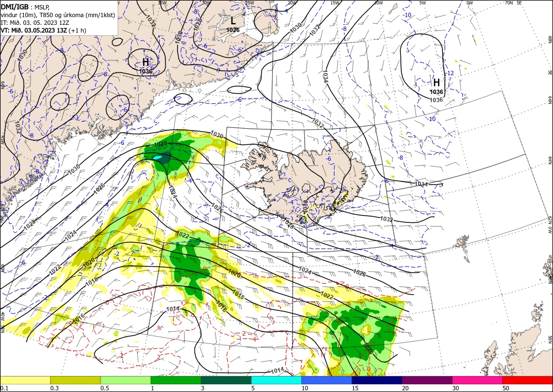Click the red 50+ legend swatch
Viewport: 553px width, 392px height.
[528, 380]
